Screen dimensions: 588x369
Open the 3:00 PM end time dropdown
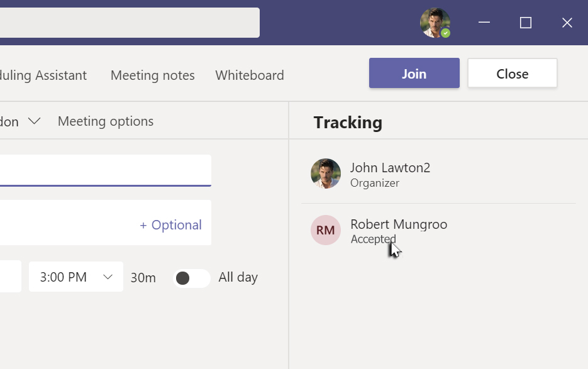75,277
